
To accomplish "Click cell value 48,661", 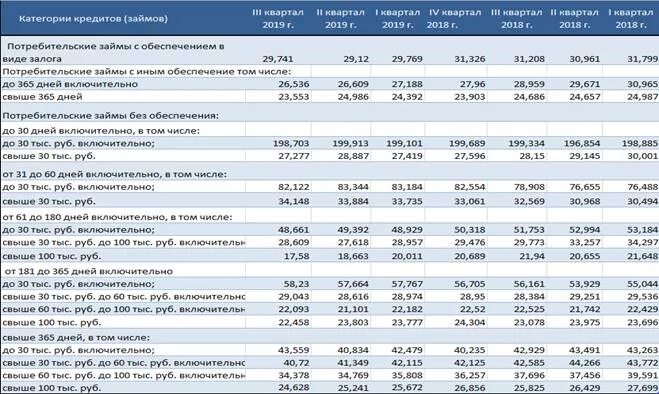I will point(293,230).
